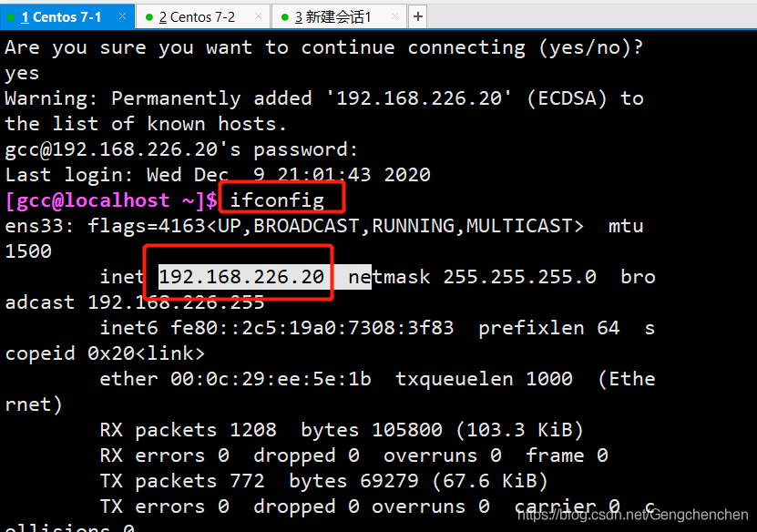Close the Centos 7-1 tab
Screen dimensions: 757x532
coord(122,16)
